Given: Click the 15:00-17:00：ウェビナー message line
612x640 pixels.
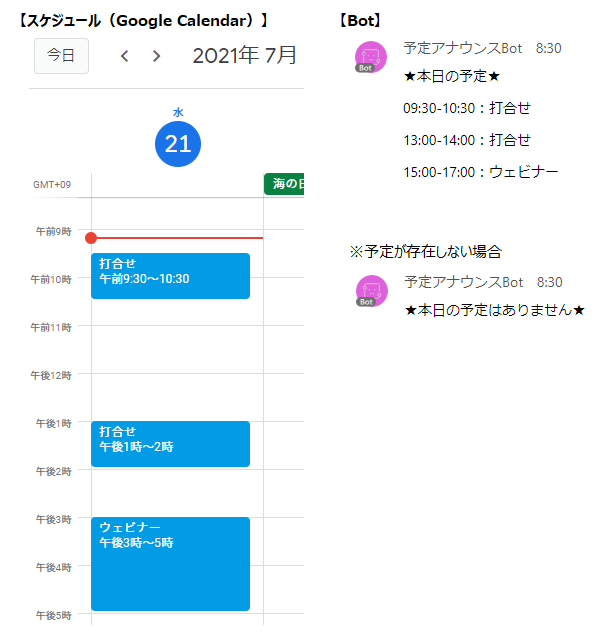Looking at the screenshot, I should tap(481, 172).
